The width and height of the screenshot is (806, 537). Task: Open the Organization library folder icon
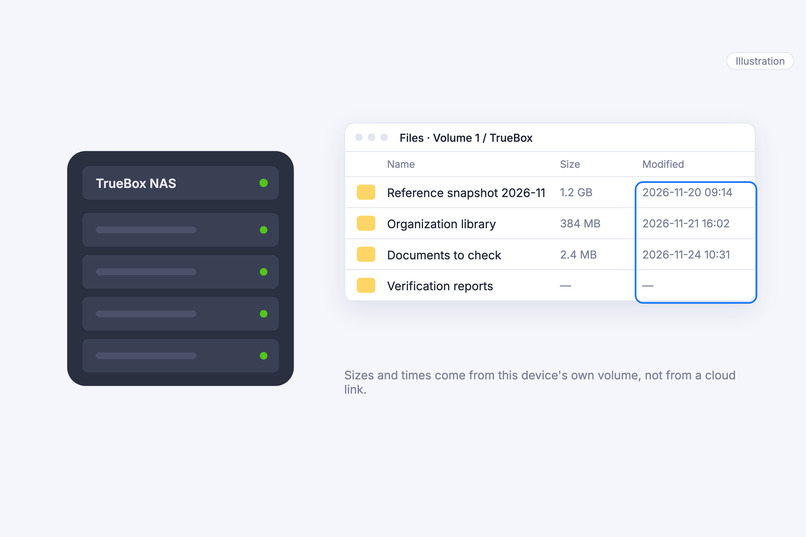coord(366,224)
